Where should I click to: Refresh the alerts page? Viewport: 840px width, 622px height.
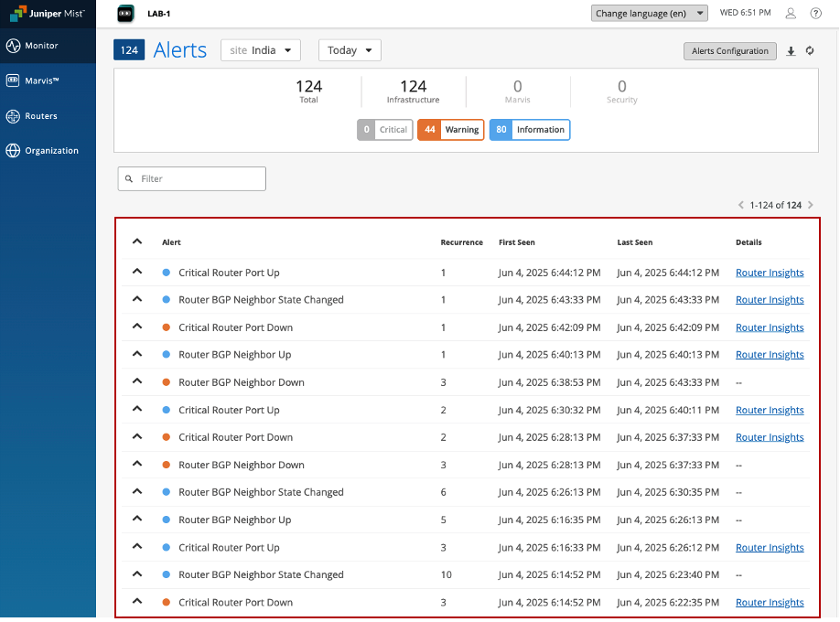810,51
